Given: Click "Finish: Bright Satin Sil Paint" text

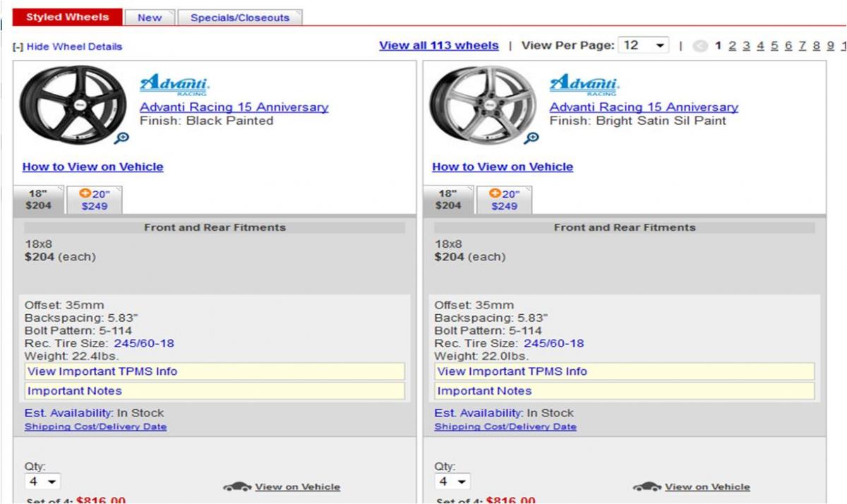Looking at the screenshot, I should 638,121.
